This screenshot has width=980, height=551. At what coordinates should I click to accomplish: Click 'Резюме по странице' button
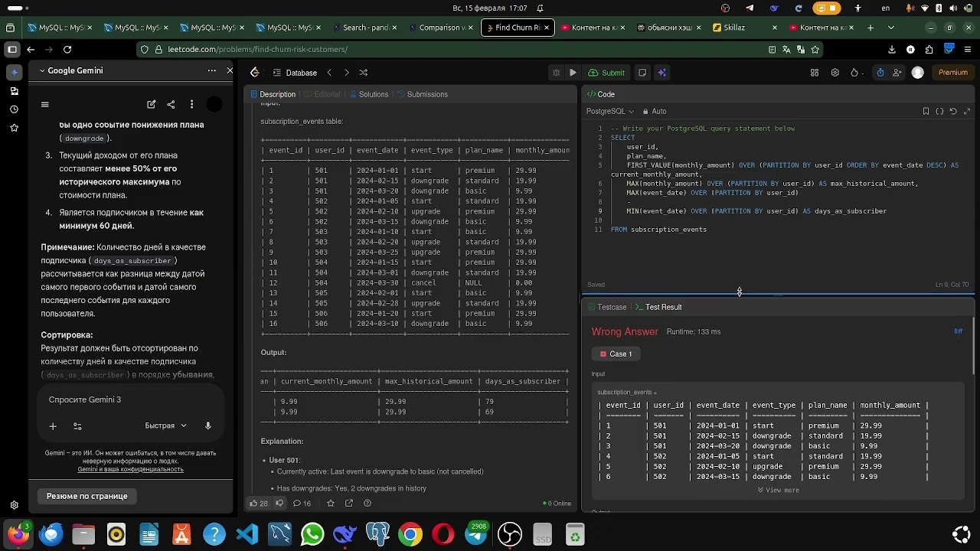87,496
